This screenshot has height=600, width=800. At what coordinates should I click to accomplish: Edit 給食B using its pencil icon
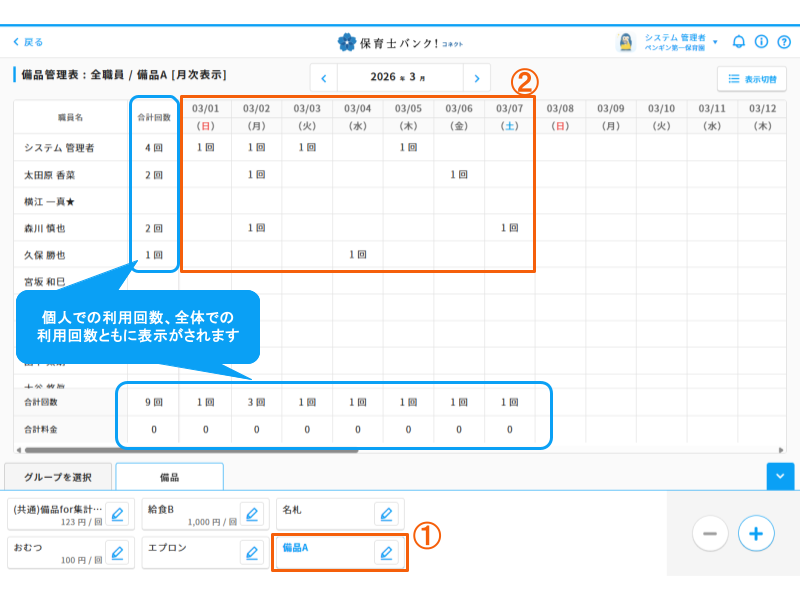coord(251,512)
